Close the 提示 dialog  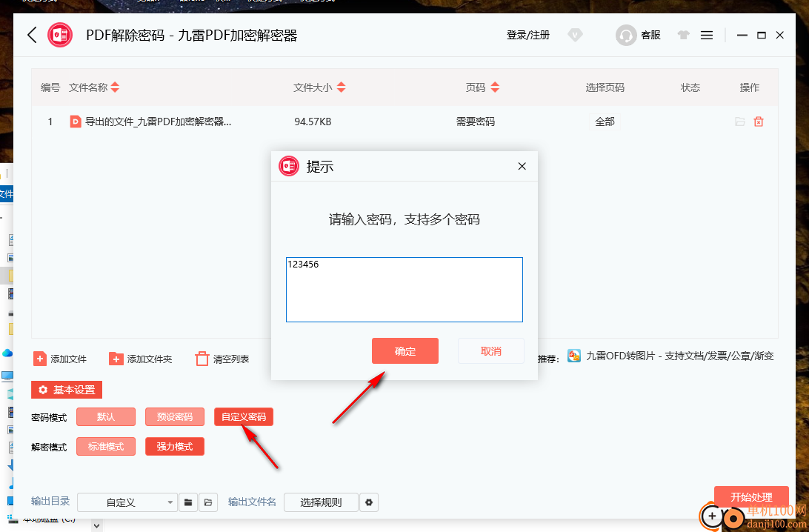coord(522,166)
